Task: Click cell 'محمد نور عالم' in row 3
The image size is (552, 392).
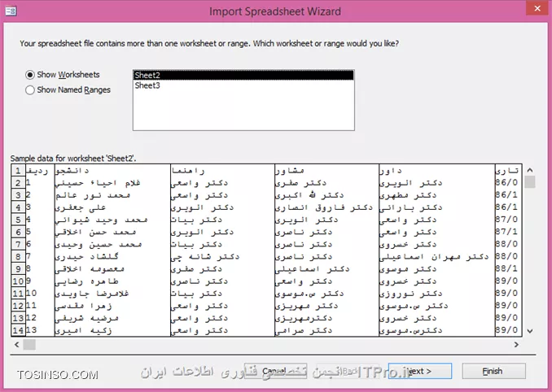Action: tap(112, 195)
